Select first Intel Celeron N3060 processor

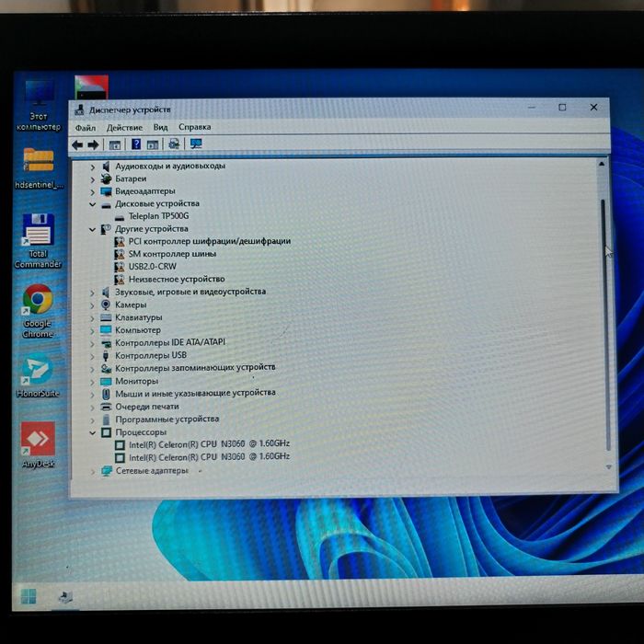pyautogui.click(x=210, y=444)
